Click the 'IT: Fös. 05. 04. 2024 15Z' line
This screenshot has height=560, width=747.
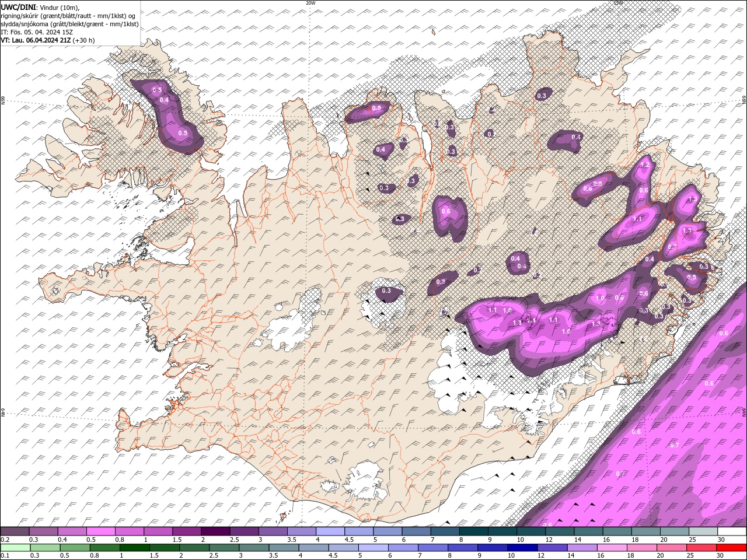point(37,32)
